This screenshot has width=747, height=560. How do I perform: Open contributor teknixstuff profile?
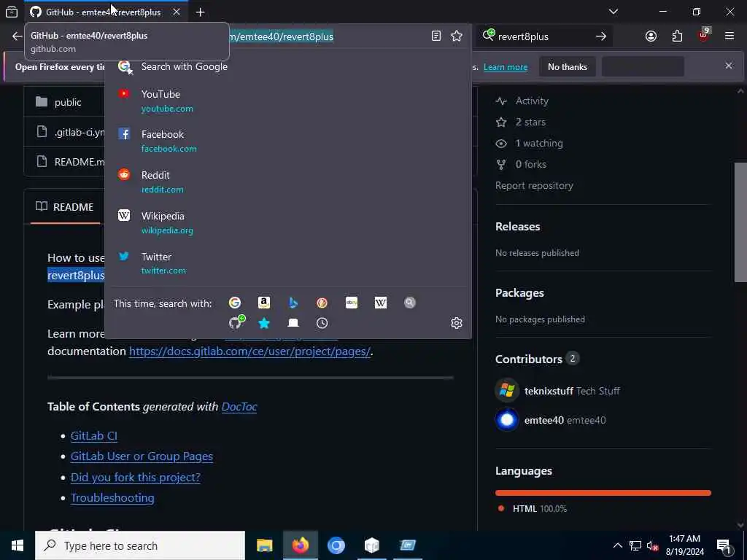point(549,391)
